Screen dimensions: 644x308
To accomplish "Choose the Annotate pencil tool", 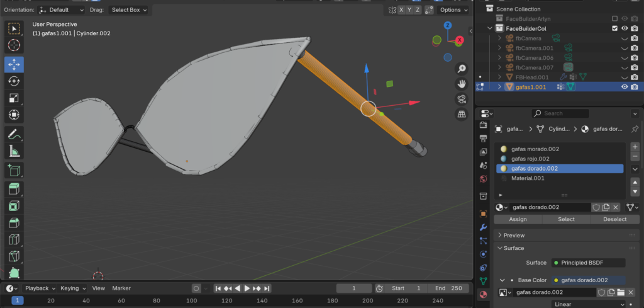I will 14,134.
